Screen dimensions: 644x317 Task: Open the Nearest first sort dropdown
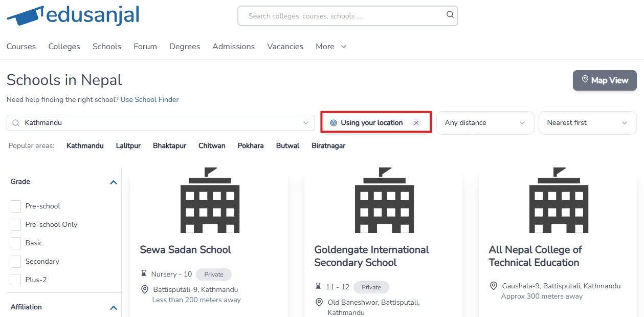point(587,123)
